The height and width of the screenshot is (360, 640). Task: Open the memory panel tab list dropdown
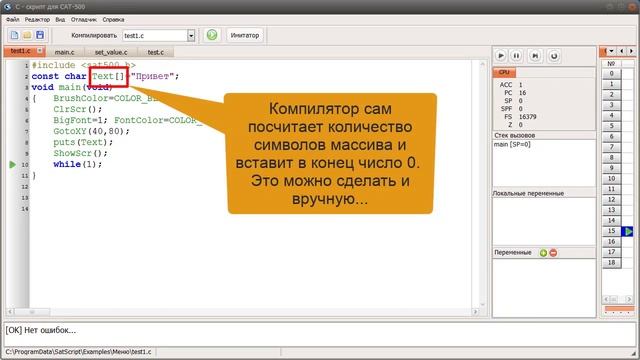611,51
